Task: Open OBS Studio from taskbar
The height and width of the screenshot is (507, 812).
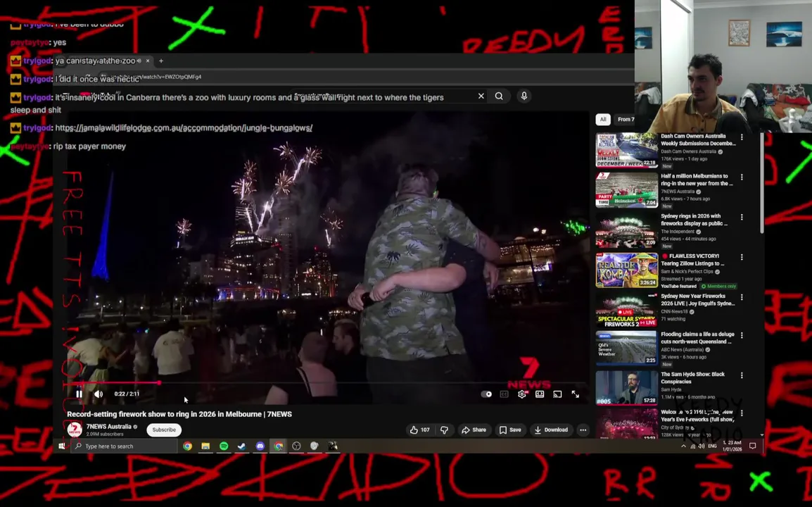Action: (296, 446)
